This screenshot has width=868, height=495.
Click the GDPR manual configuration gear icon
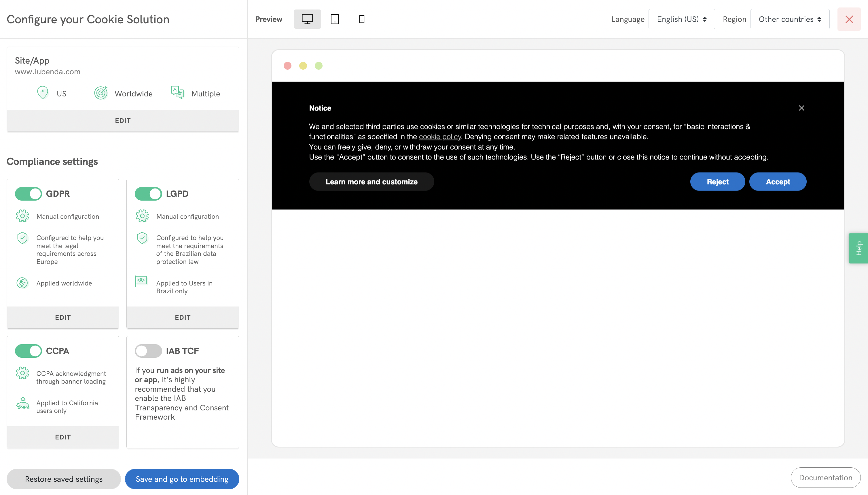pos(22,216)
